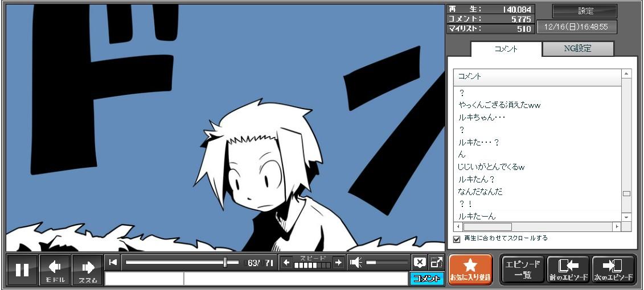
Task: Open the エピソード一覧 episode list
Action: 522,270
